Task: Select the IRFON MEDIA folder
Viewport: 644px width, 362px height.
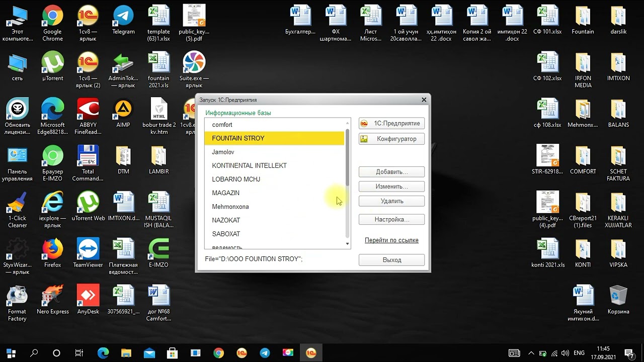Action: point(583,70)
